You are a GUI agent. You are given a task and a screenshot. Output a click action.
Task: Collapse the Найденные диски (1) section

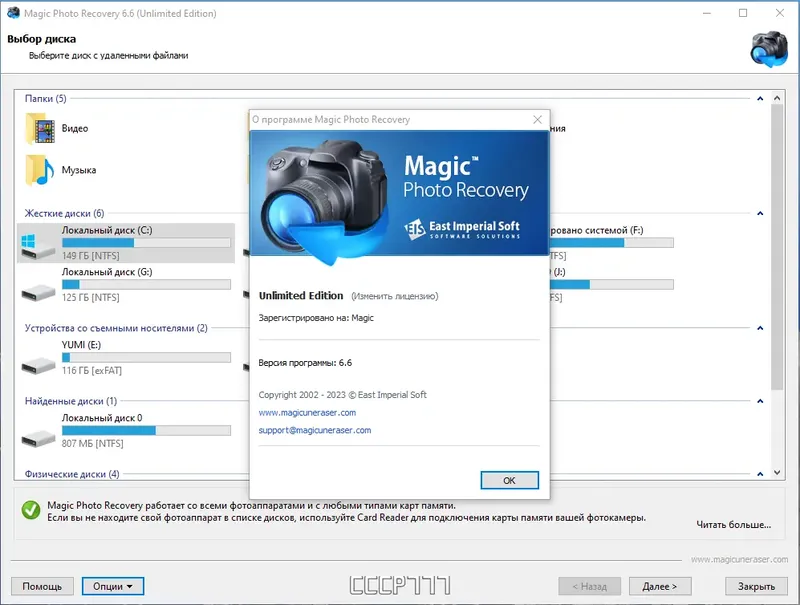760,401
